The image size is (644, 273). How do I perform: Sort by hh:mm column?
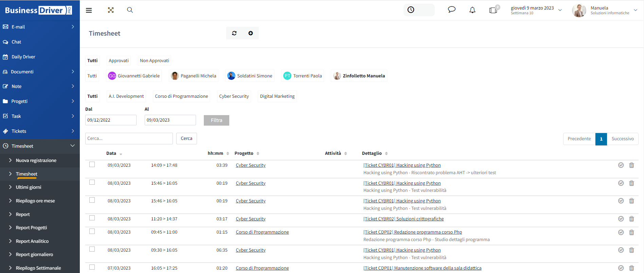click(218, 153)
